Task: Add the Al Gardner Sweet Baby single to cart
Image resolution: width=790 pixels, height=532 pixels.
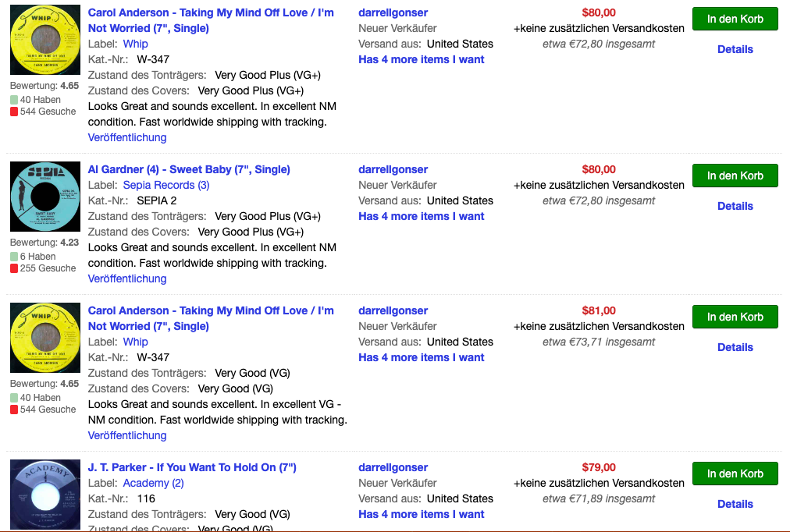Action: [x=735, y=176]
